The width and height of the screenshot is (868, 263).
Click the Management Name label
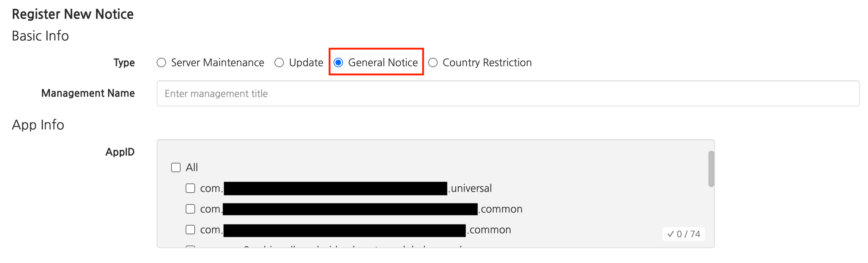tap(88, 93)
